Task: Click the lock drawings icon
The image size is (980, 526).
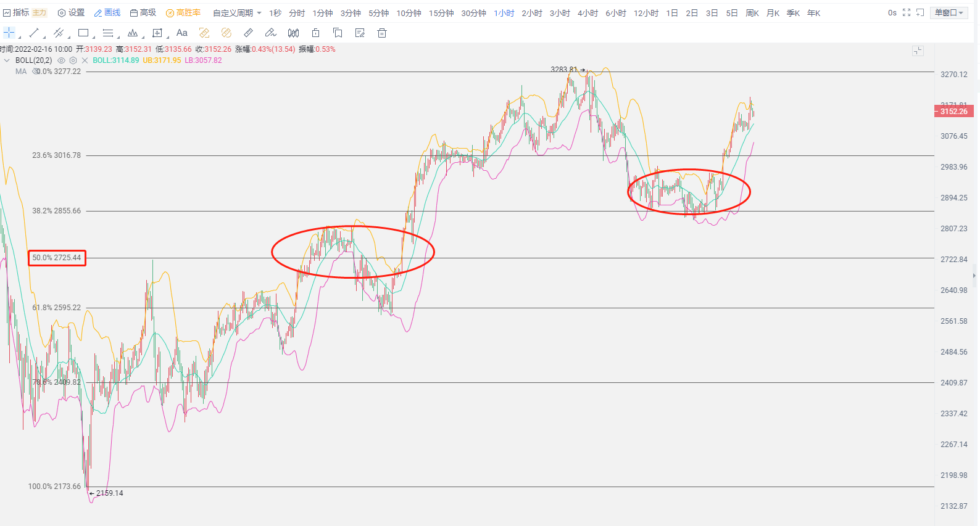Action: 315,33
